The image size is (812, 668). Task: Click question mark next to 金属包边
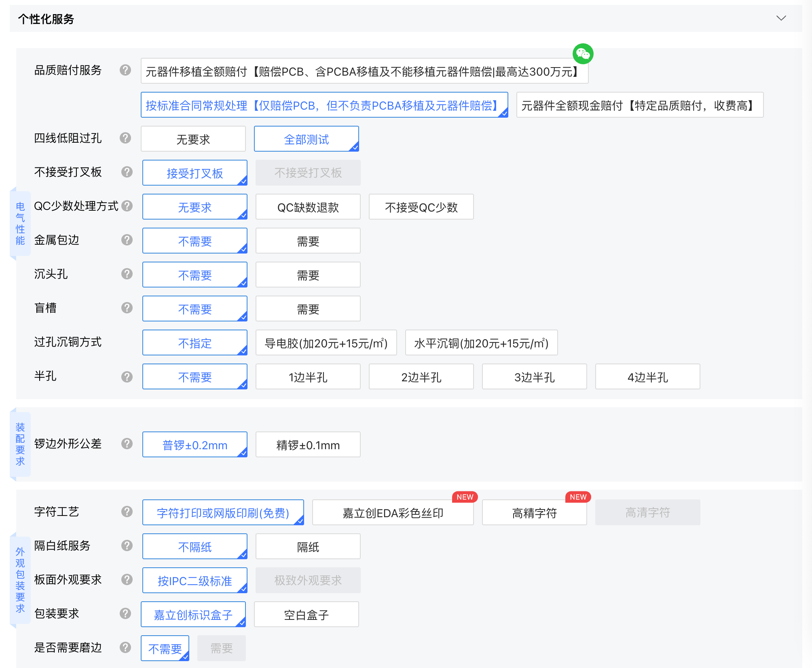pos(127,240)
